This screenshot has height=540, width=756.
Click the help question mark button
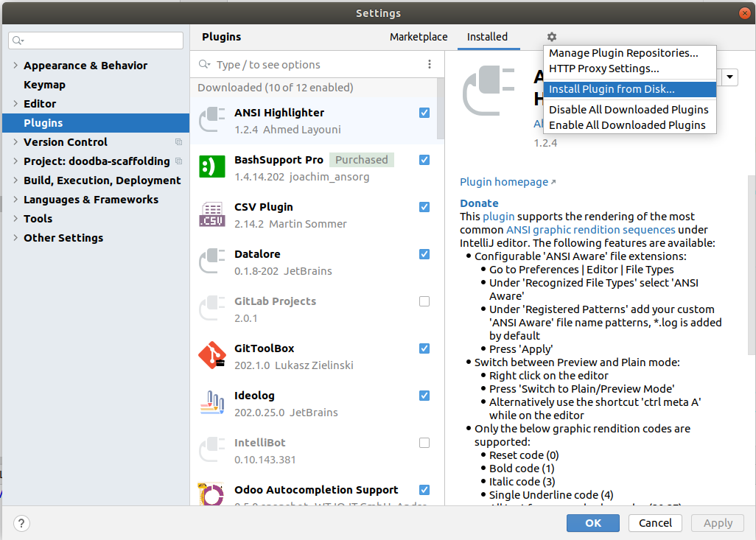tap(21, 523)
